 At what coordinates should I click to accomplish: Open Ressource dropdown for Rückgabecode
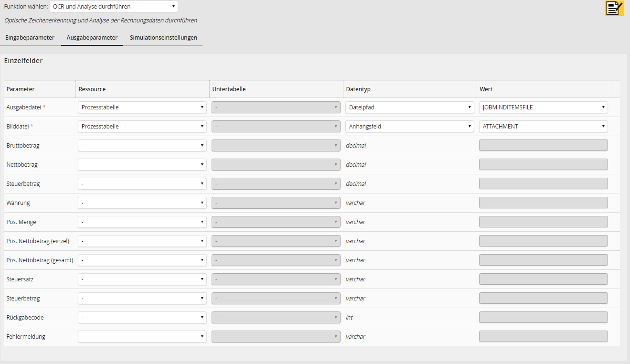(142, 318)
